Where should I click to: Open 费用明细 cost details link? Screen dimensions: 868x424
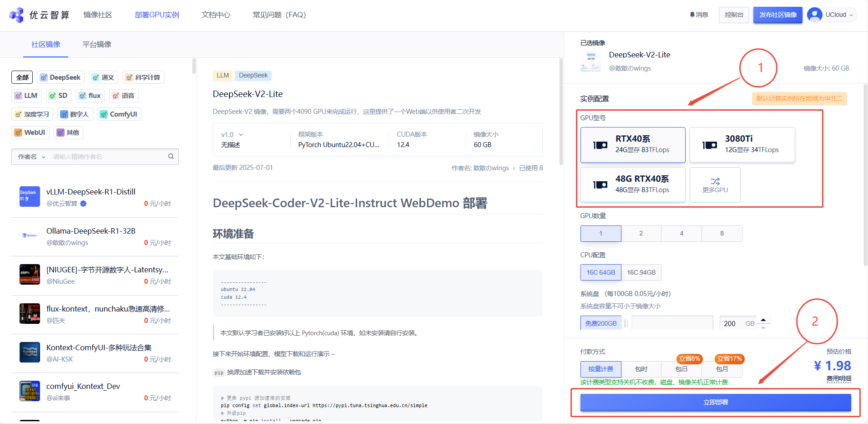pos(839,378)
